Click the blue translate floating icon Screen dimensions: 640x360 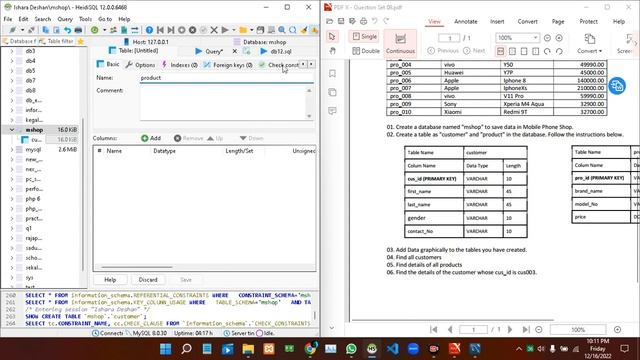click(617, 86)
